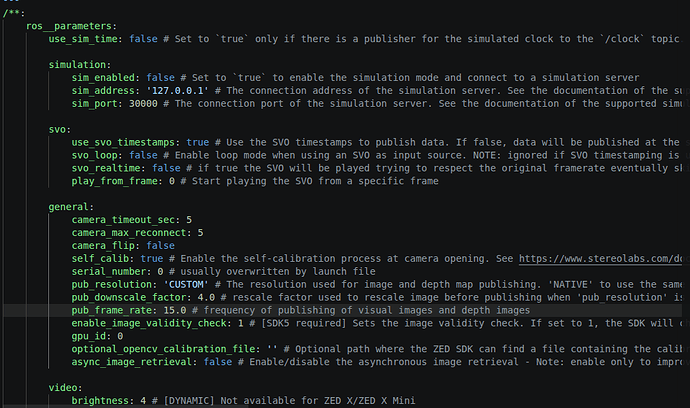Viewport: 690px width, 408px height.
Task: Click the enable_image_validity_check value 1
Action: coord(241,323)
